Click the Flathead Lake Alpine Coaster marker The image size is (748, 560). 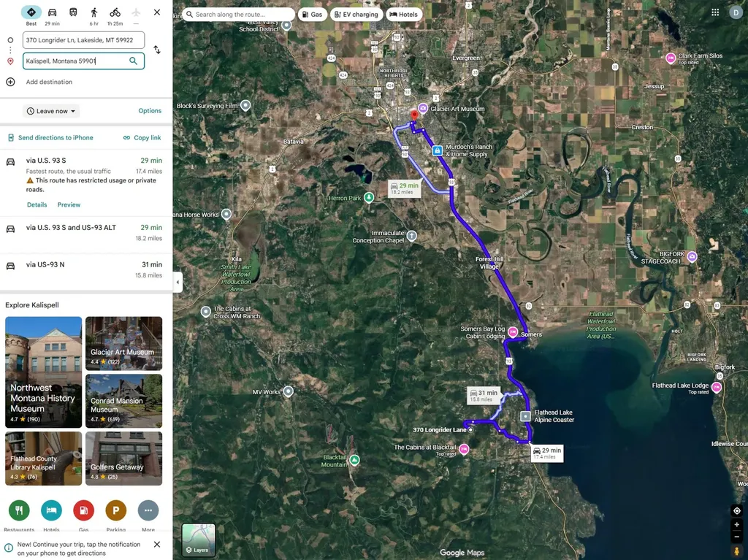coord(525,416)
